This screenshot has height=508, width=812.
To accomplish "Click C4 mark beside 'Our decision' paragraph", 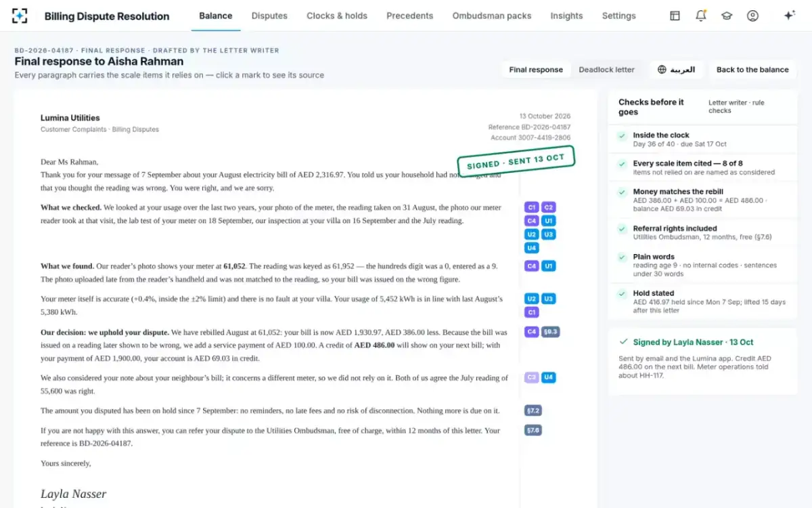I will [x=532, y=332].
